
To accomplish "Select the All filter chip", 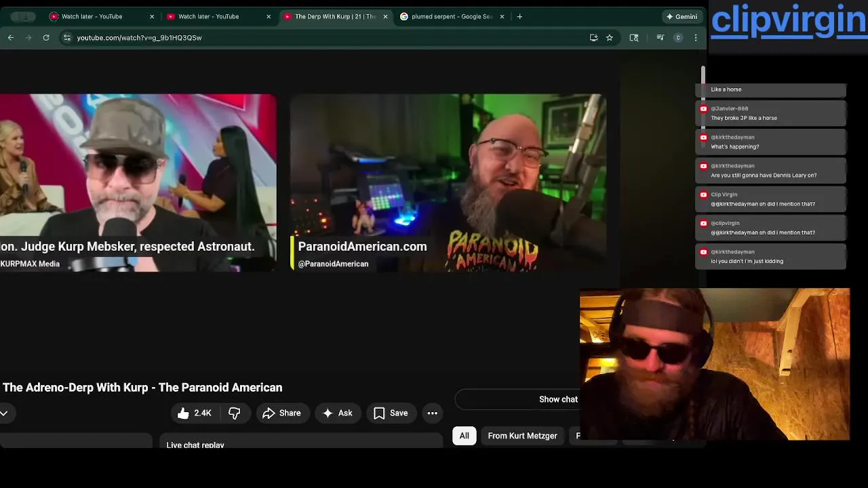I will pos(464,436).
